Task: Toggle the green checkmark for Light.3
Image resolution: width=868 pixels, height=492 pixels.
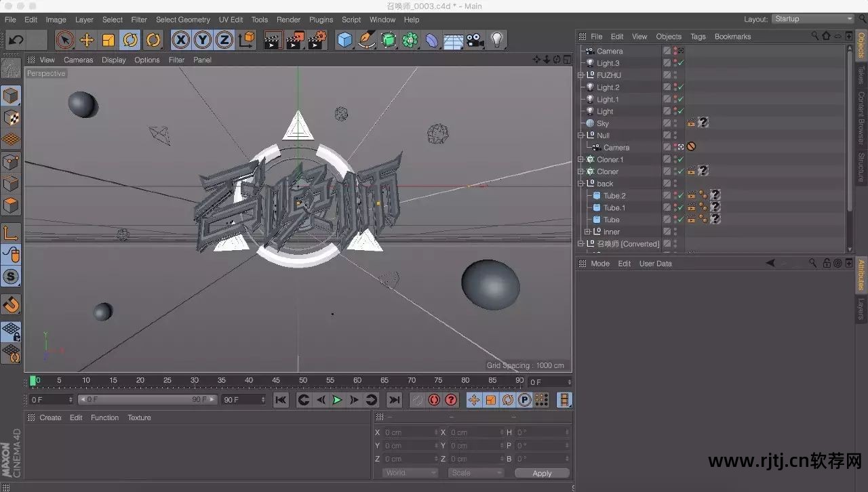Action: pos(681,63)
